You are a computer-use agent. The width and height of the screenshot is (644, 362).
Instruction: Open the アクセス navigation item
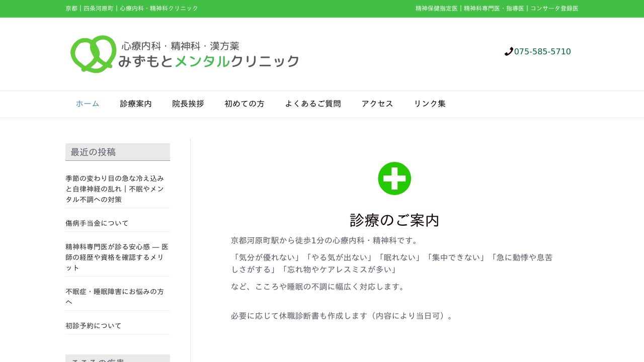point(377,104)
